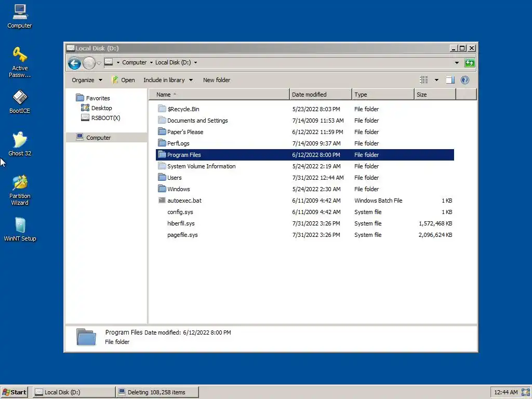Open the address bar history dropdown
The width and height of the screenshot is (532, 399).
[457, 63]
